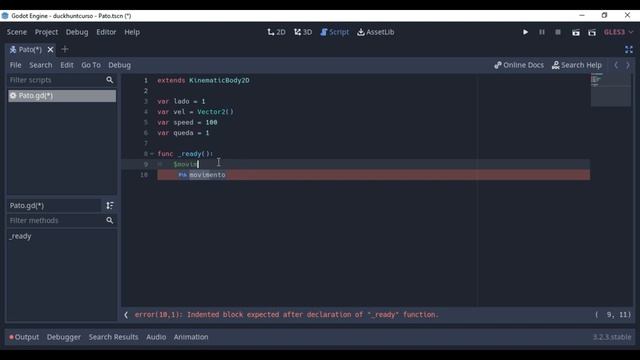Open the script editor Edit menu
Screen dimensions: 640x360
(67, 65)
